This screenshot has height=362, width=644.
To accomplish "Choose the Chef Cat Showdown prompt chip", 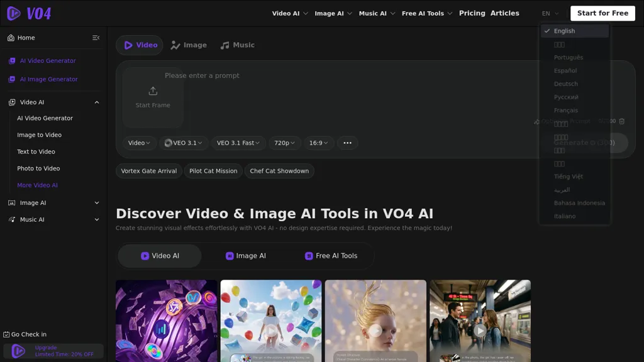I will [279, 171].
